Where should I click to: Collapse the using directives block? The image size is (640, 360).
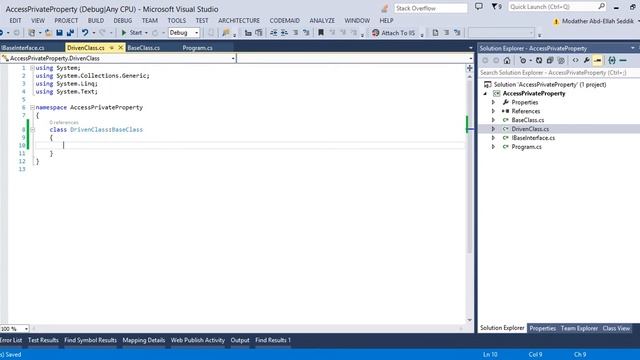tap(32, 68)
